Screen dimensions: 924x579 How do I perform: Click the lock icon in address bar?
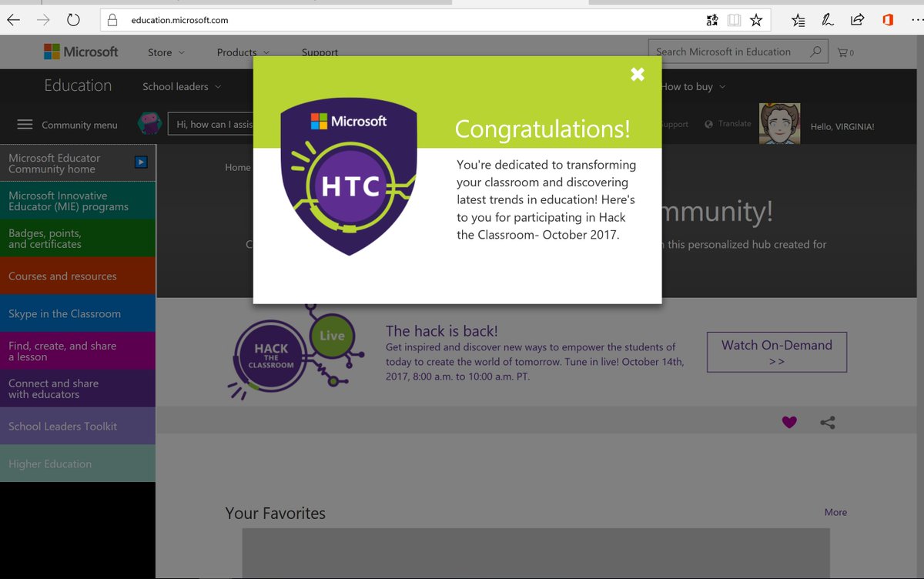point(112,20)
